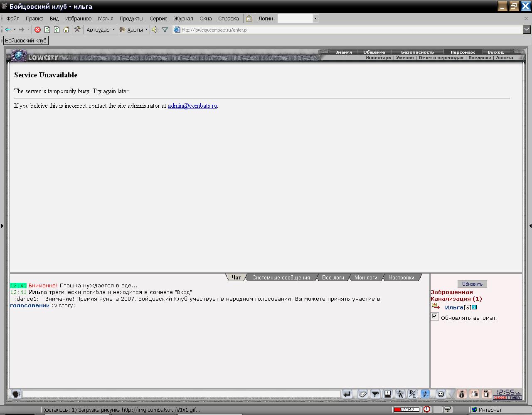Open the Правка menu
Image resolution: width=532 pixels, height=415 pixels.
[x=34, y=18]
